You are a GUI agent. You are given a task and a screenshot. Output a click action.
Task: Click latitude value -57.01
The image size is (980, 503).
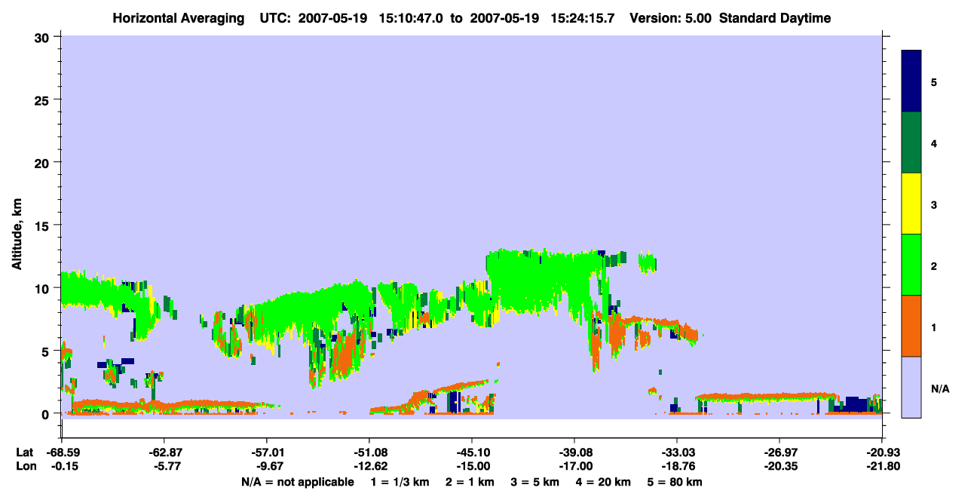(x=267, y=452)
